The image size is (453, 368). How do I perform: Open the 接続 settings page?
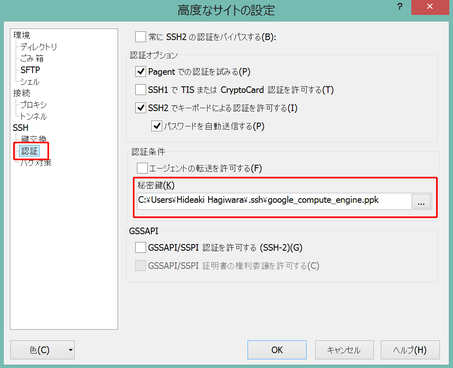coord(22,93)
